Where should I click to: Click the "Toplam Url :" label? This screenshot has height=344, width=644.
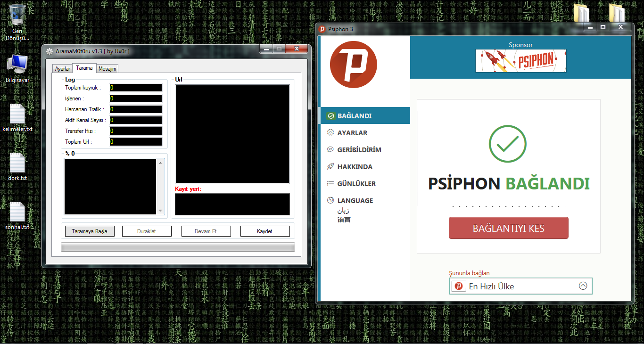coord(79,142)
